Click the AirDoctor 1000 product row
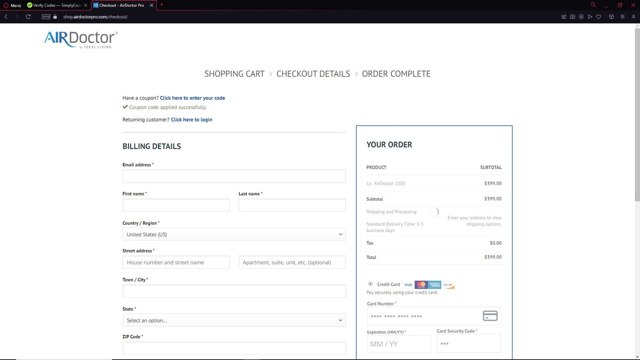This screenshot has height=360, width=640. pyautogui.click(x=434, y=183)
